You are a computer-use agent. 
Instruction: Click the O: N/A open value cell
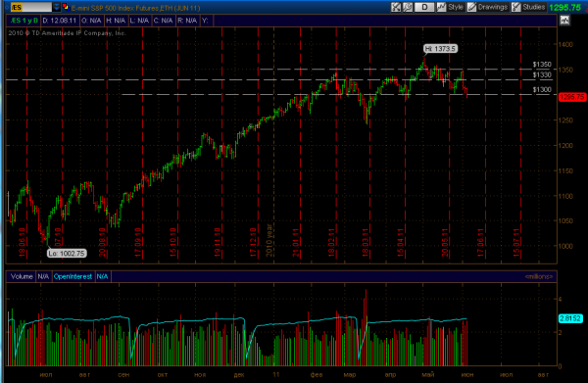(91, 21)
